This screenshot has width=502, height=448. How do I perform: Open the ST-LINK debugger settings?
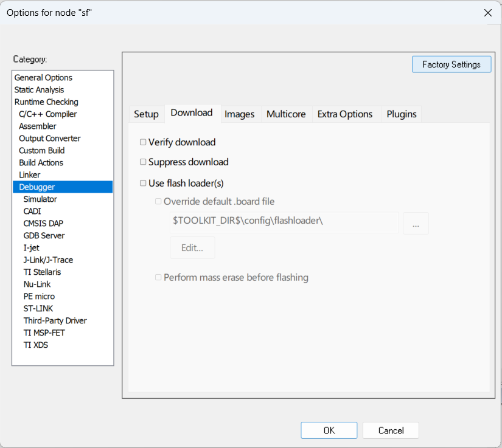coord(39,309)
